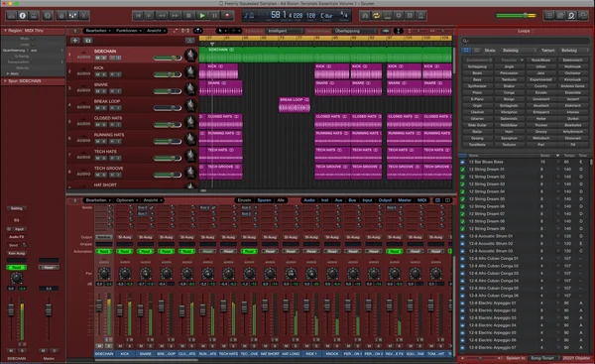Open the Skala Beliebig dropdown in Loops

pos(519,51)
